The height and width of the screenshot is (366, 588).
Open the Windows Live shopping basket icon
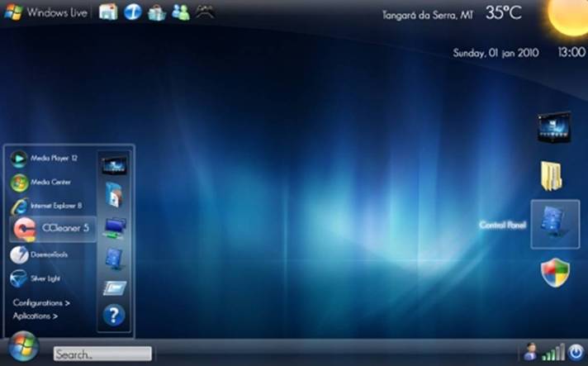click(x=157, y=12)
